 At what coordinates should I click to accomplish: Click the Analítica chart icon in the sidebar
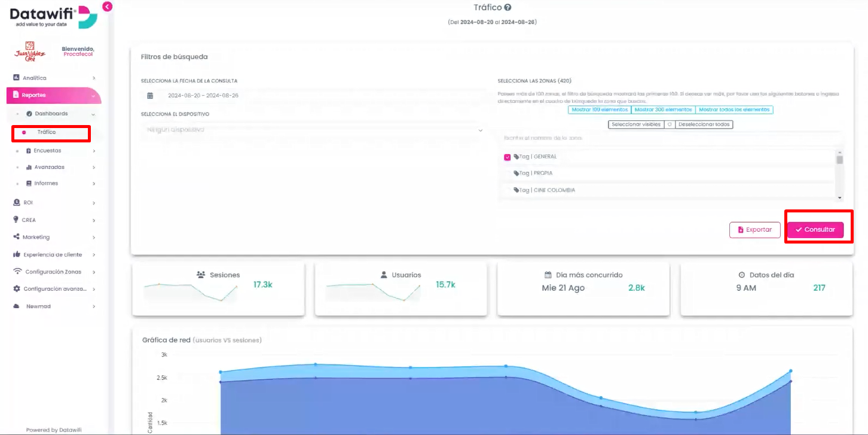coord(16,78)
